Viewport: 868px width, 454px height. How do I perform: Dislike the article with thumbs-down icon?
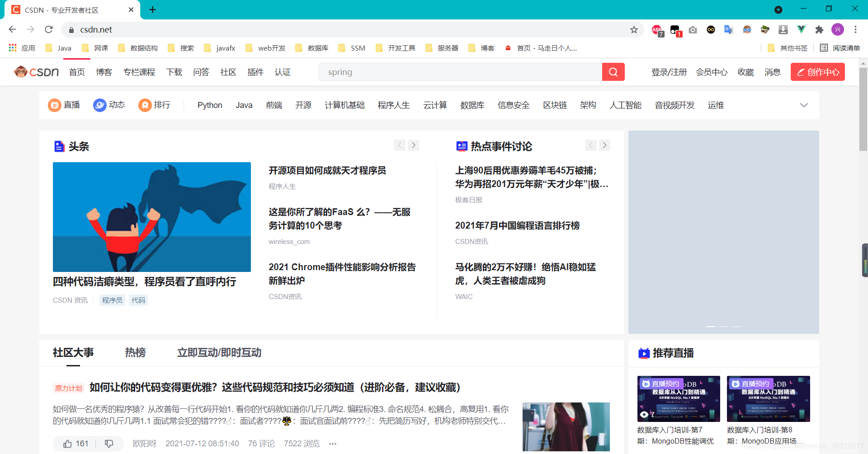109,444
